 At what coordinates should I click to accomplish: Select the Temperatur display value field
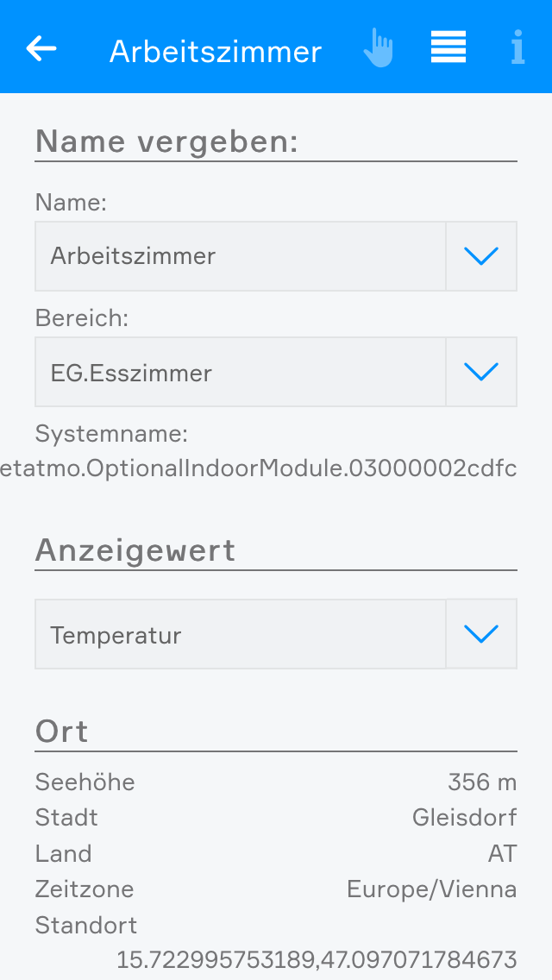[x=241, y=634]
